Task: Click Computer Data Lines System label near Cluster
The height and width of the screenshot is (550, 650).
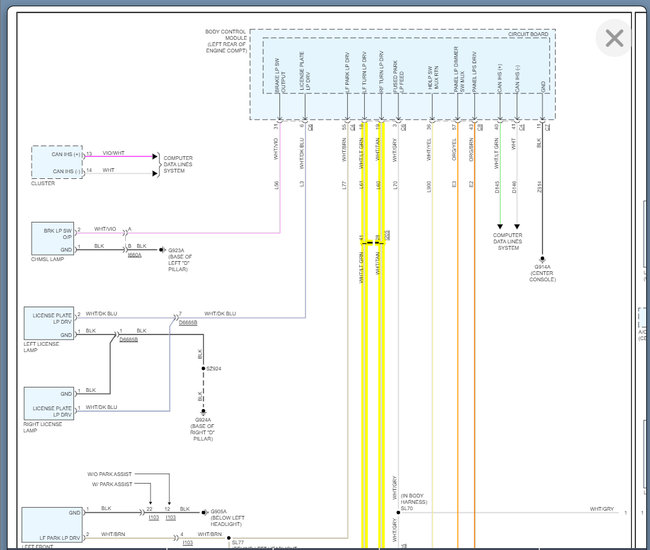Action: tap(178, 163)
